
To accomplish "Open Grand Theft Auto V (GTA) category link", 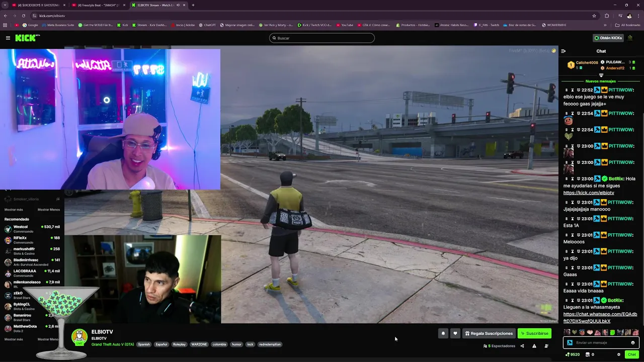I will click(113, 344).
